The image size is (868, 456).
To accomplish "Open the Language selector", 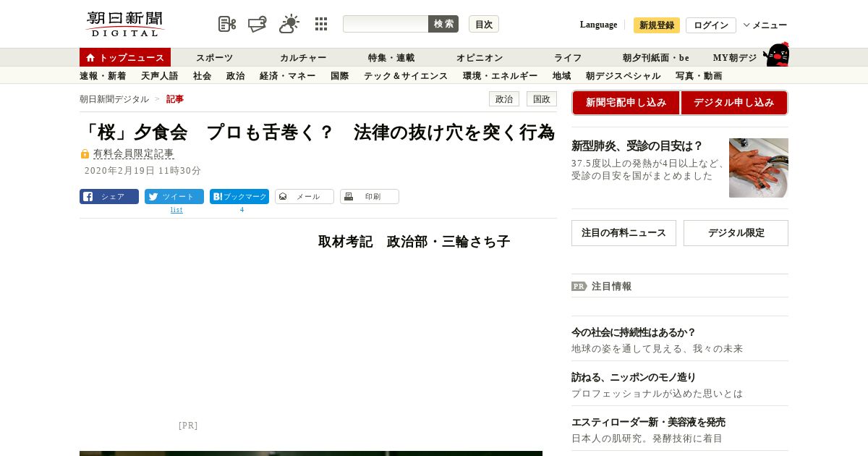I will (598, 25).
